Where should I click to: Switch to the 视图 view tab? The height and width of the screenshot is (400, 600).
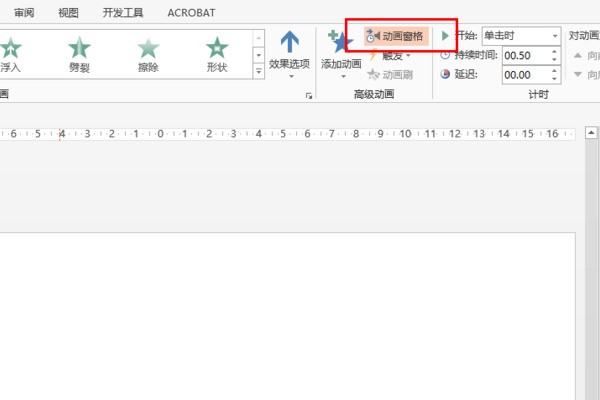68,12
